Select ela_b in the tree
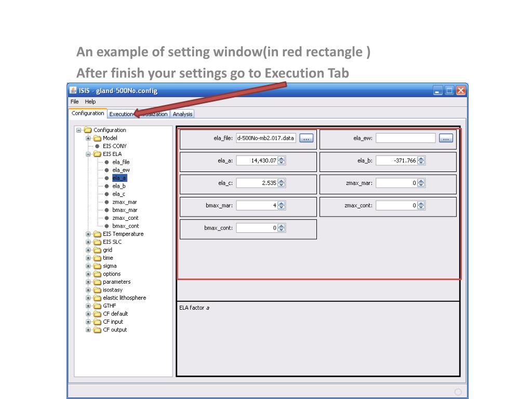532x399 pixels. pos(119,186)
